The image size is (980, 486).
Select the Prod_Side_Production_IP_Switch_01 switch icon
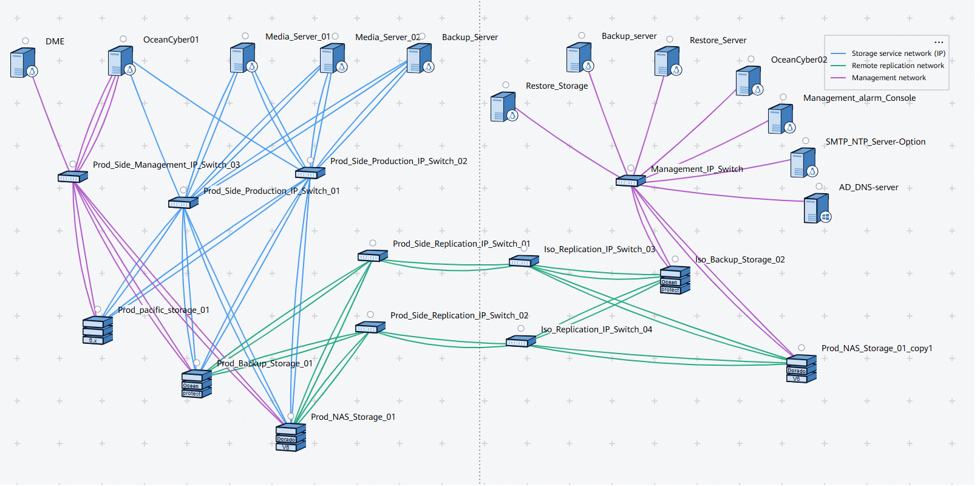pos(183,203)
